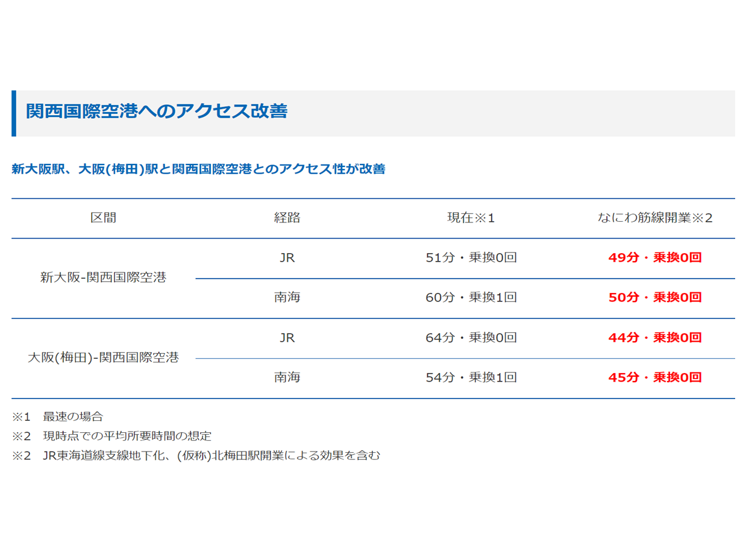Select the blue subheading about 新大阪駅 access
The width and height of the screenshot is (746, 560).
click(x=198, y=169)
